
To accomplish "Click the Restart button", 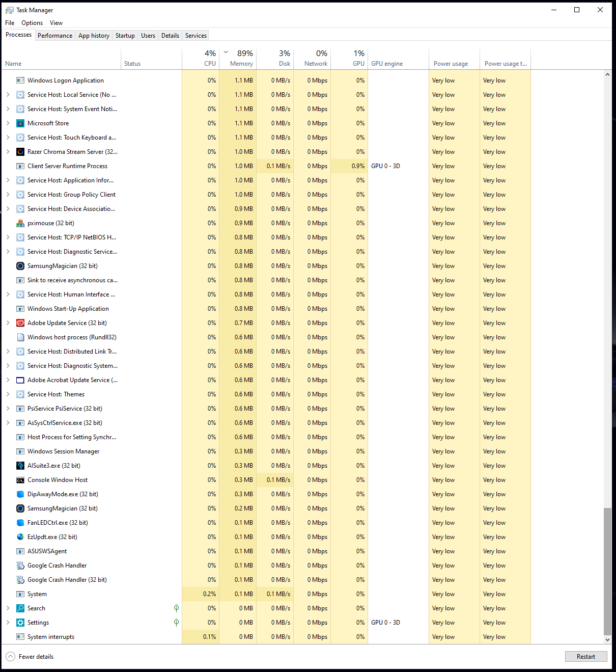I will [x=586, y=657].
